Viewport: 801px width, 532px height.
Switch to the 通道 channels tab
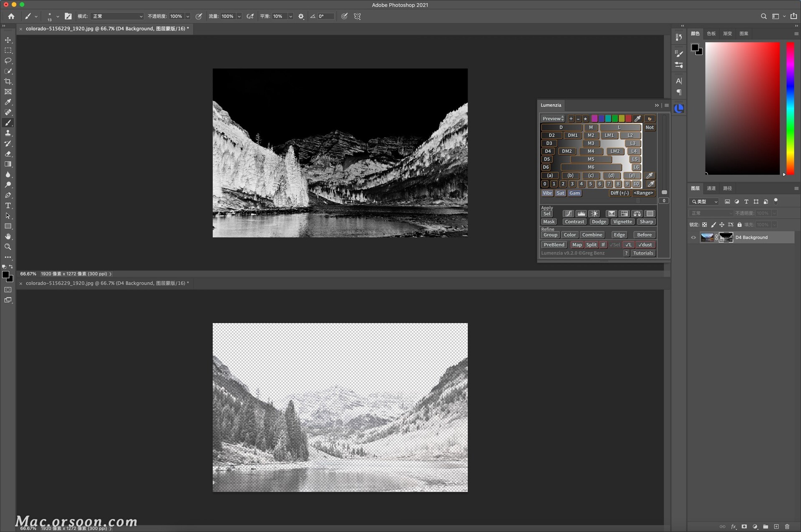tap(711, 188)
